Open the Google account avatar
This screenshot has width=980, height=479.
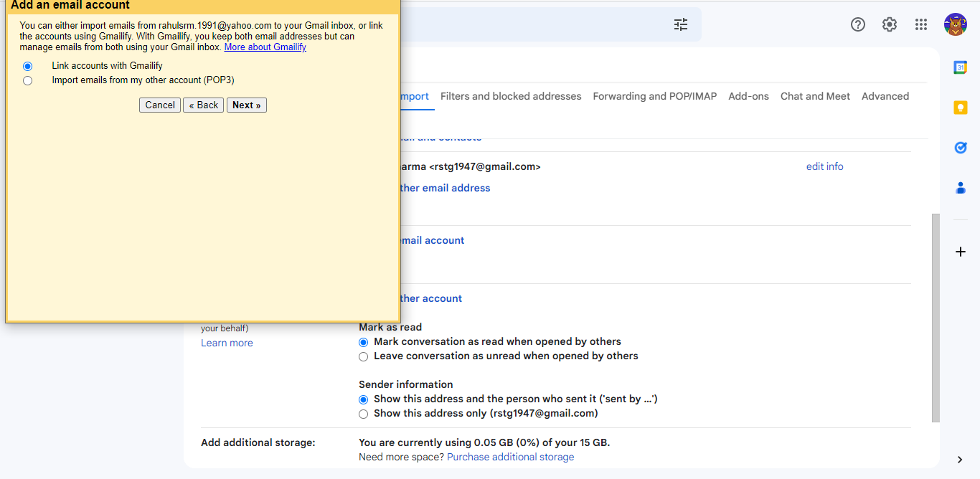point(956,24)
